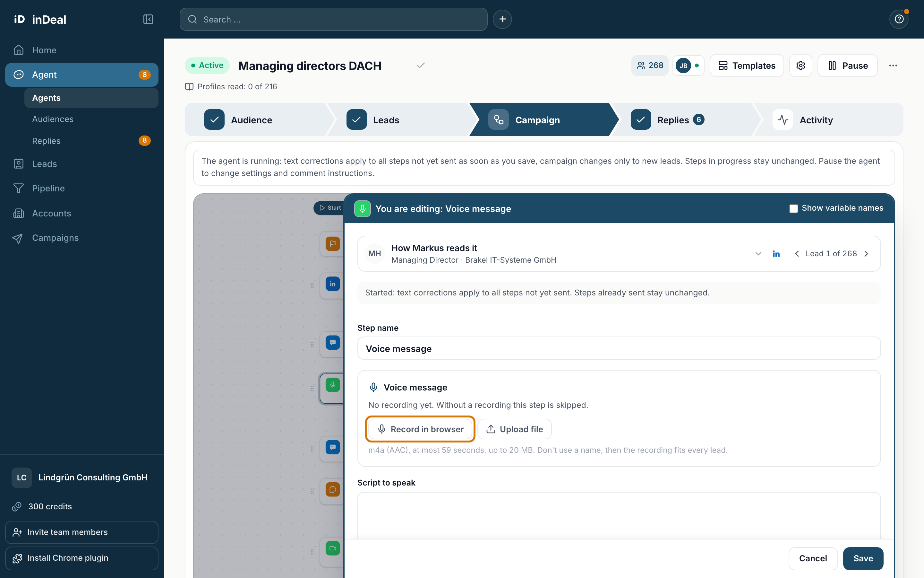Click Upload file button
924x578 pixels.
coord(514,429)
